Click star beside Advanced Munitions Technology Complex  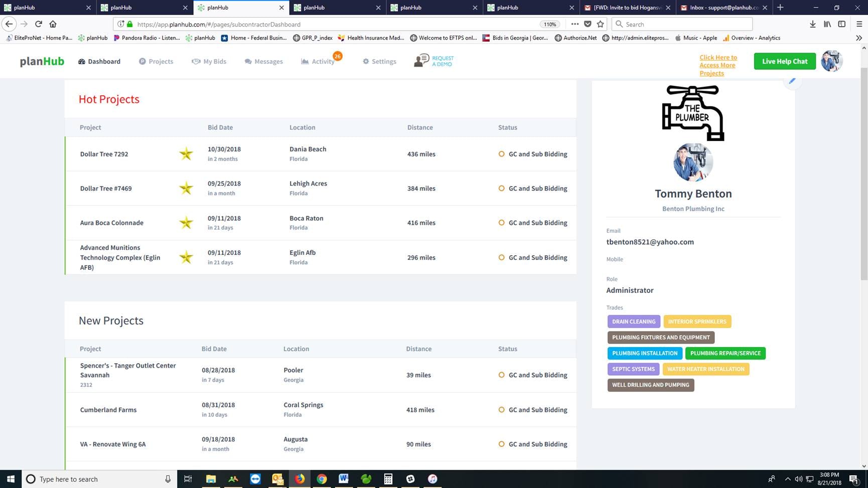186,257
